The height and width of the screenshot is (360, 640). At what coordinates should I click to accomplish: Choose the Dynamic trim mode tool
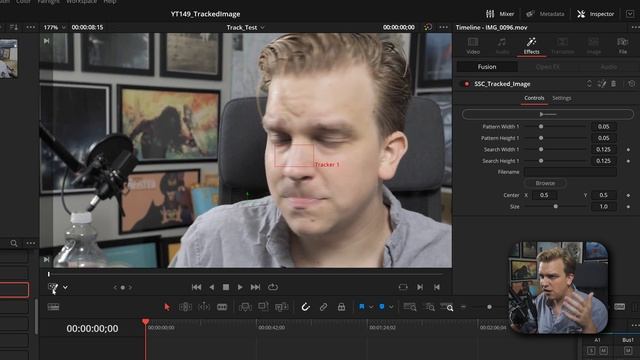[x=204, y=307]
